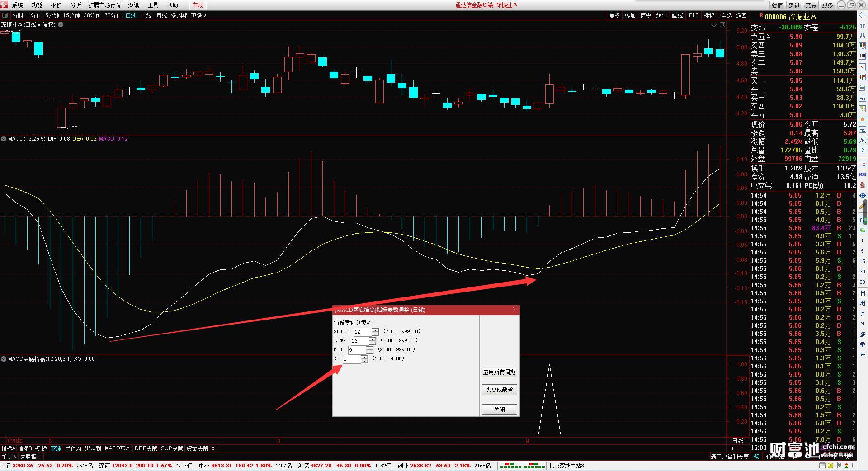Increase the MID parameter with up arrow
Image resolution: width=868 pixels, height=471 pixels.
click(370, 348)
